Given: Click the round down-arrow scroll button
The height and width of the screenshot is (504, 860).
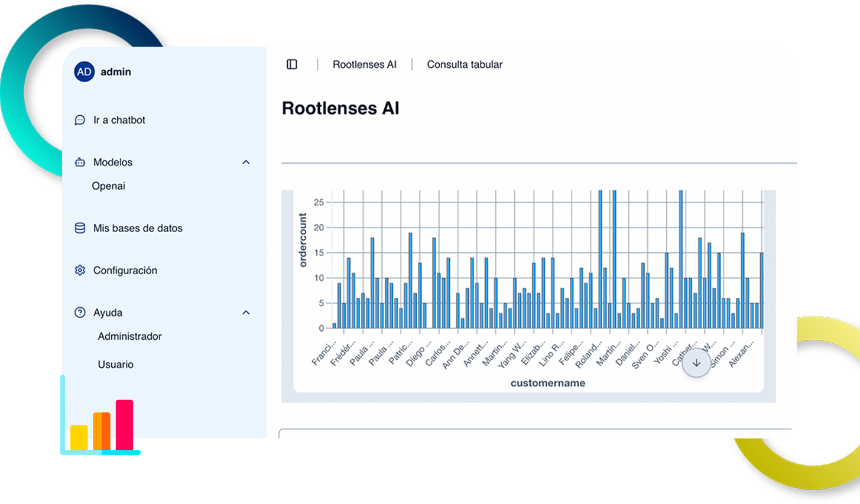Looking at the screenshot, I should (696, 363).
